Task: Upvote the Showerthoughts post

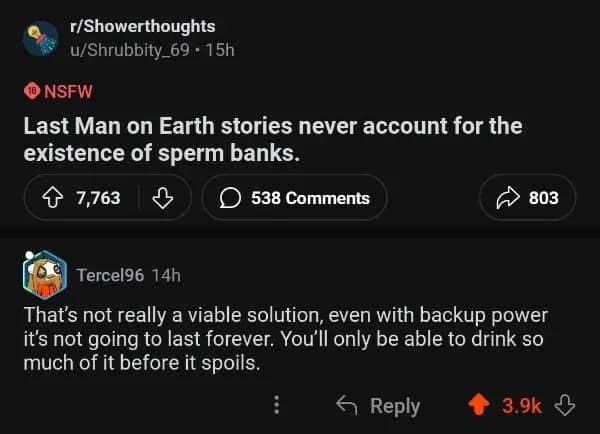Action: 50,198
